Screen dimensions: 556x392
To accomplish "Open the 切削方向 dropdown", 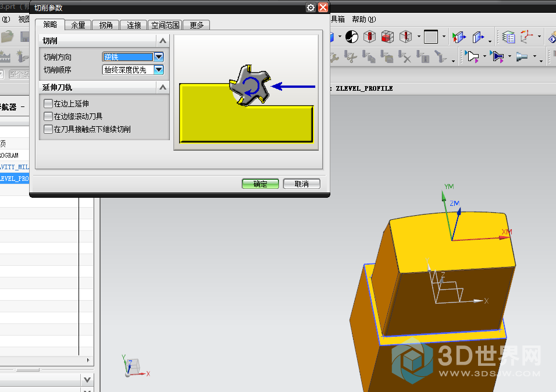I will pos(158,57).
